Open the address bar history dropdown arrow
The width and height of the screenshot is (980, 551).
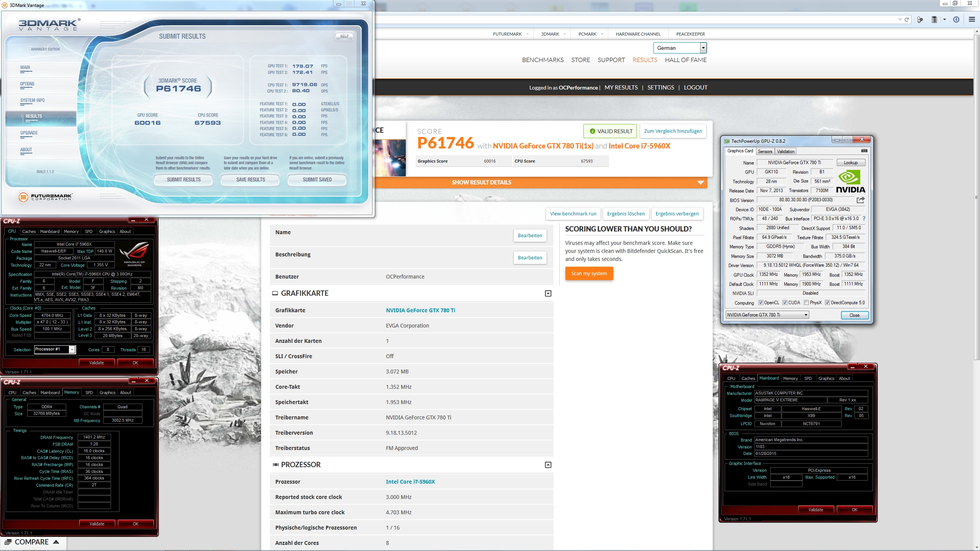pos(900,20)
